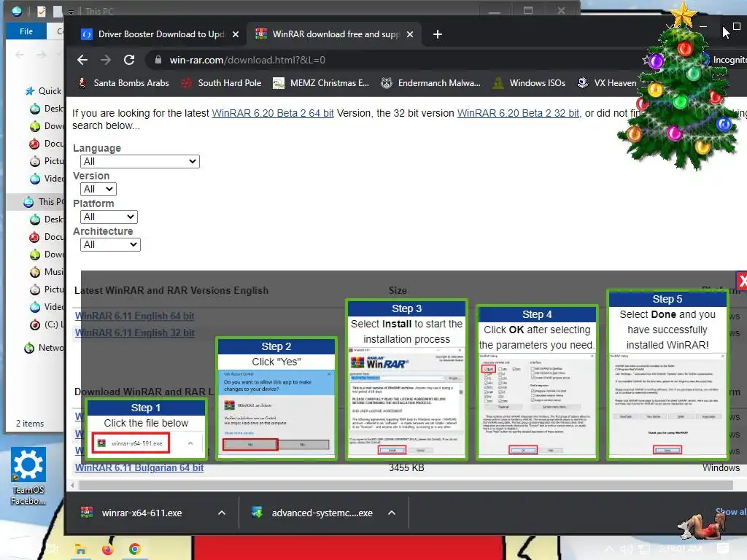Open WinRAR 6.20 Beta 2 64 bit link
This screenshot has height=560, width=747.
click(x=273, y=113)
